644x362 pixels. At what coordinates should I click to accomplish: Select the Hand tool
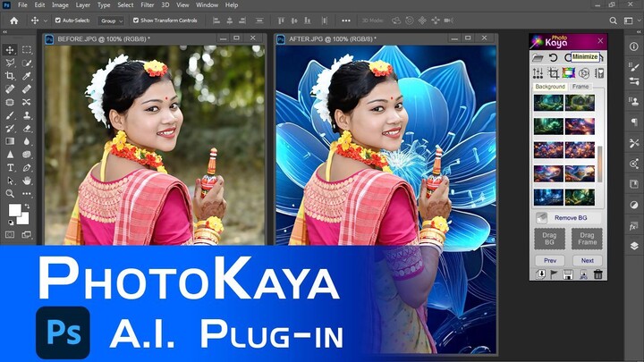[x=27, y=181]
